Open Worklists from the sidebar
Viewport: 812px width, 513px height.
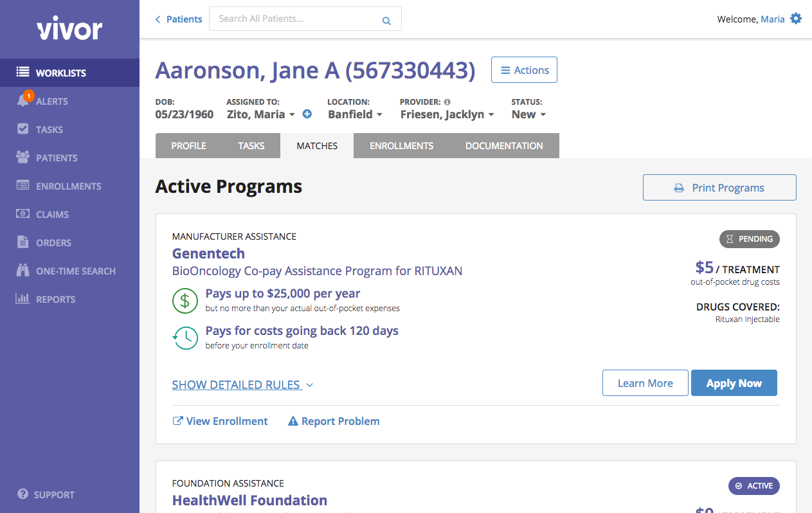click(x=69, y=73)
